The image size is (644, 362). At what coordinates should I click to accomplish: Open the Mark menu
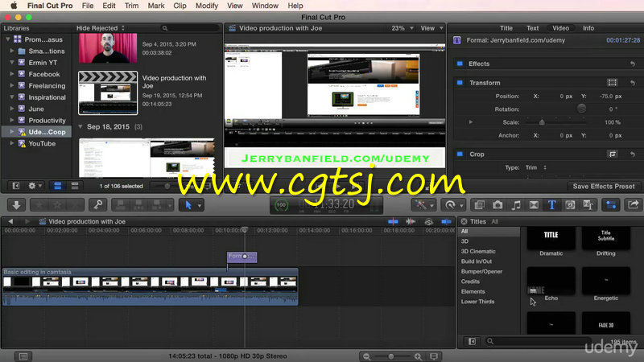pyautogui.click(x=156, y=6)
